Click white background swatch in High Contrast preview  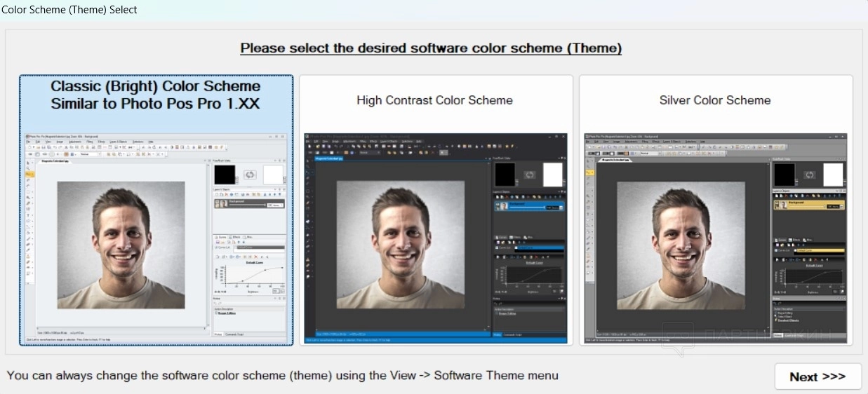(552, 175)
